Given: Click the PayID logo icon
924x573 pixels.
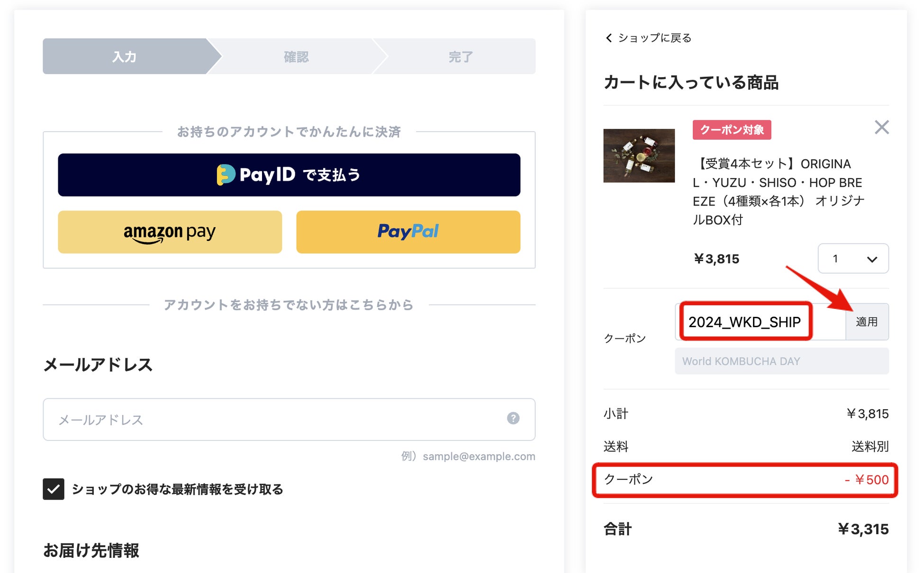Looking at the screenshot, I should pyautogui.click(x=226, y=175).
